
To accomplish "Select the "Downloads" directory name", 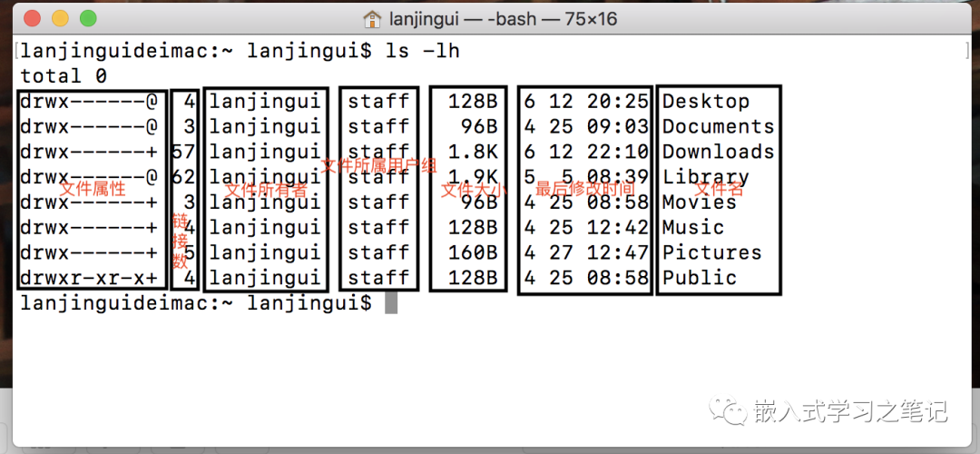I will tap(718, 152).
